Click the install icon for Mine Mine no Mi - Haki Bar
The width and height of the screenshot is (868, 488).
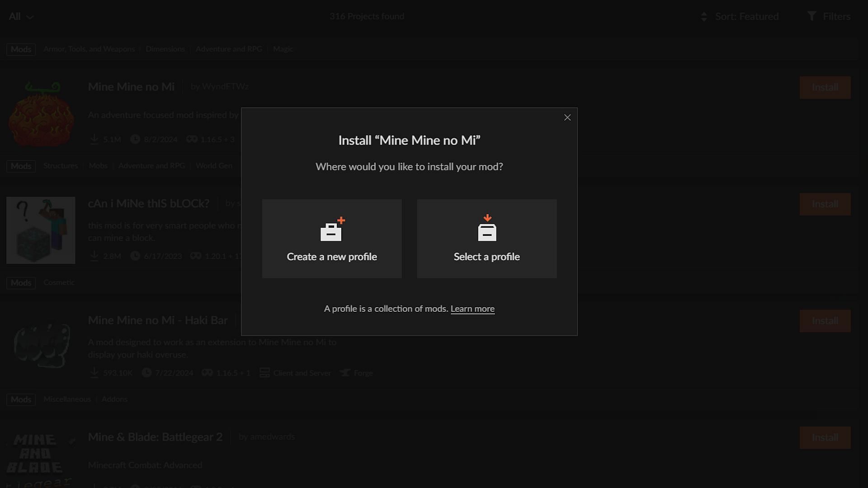tap(825, 320)
